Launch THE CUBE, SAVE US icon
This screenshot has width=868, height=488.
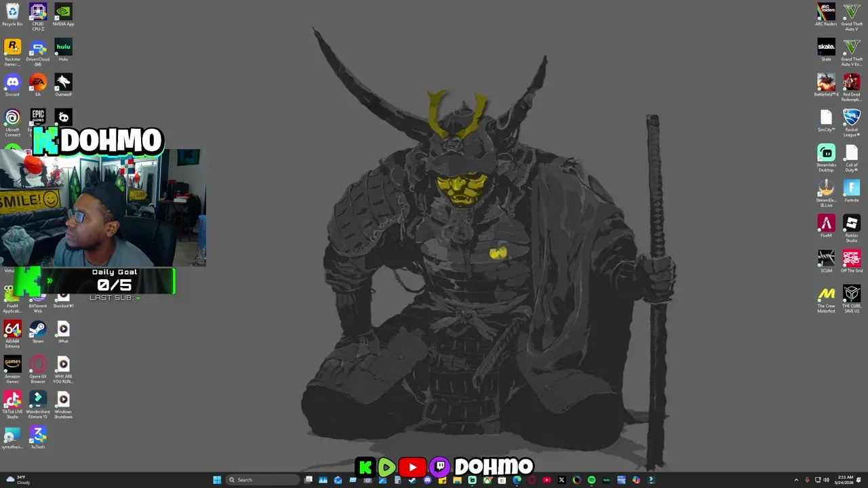click(x=852, y=299)
